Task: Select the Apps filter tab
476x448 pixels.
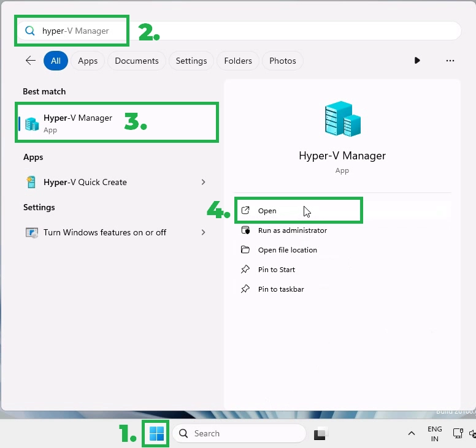Action: pyautogui.click(x=88, y=61)
